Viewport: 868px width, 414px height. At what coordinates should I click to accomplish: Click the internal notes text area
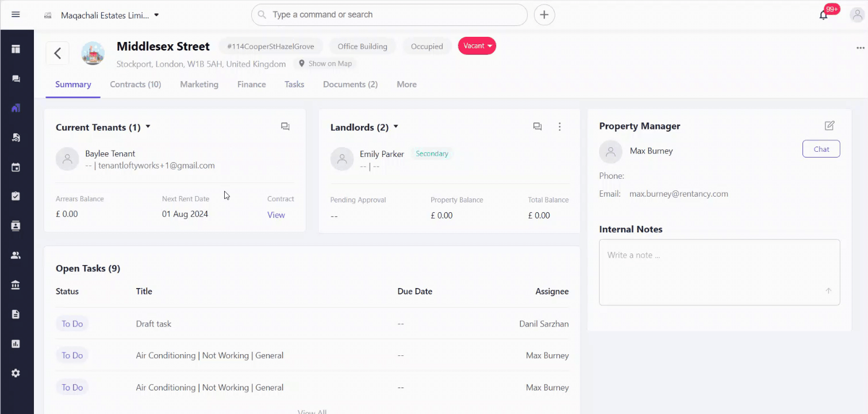click(x=719, y=272)
